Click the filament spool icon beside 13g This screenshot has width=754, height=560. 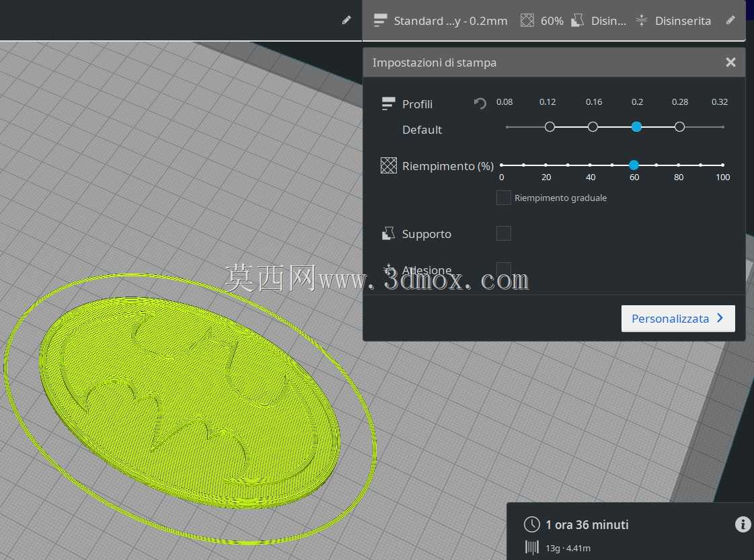pyautogui.click(x=531, y=547)
